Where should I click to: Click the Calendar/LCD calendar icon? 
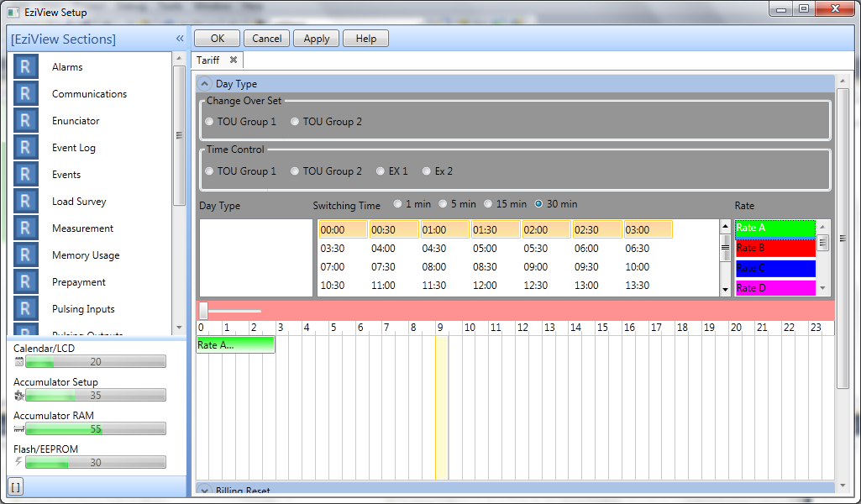click(18, 362)
